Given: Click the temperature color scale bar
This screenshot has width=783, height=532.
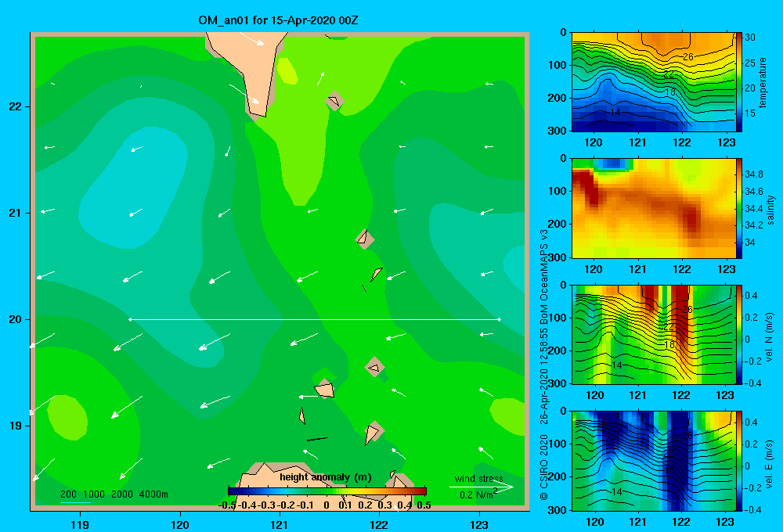Looking at the screenshot, I should [x=738, y=82].
